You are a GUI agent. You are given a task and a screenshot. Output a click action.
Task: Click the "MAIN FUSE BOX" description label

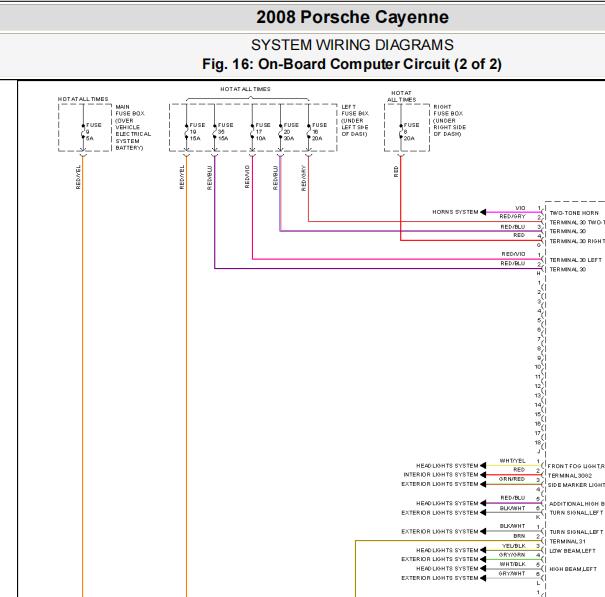click(x=133, y=127)
